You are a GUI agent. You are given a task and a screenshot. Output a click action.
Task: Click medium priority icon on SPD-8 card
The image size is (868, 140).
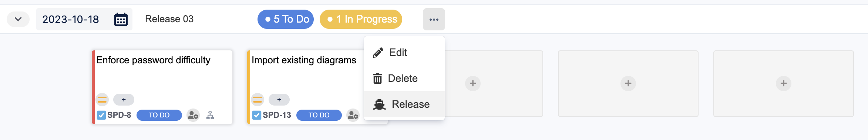[102, 99]
